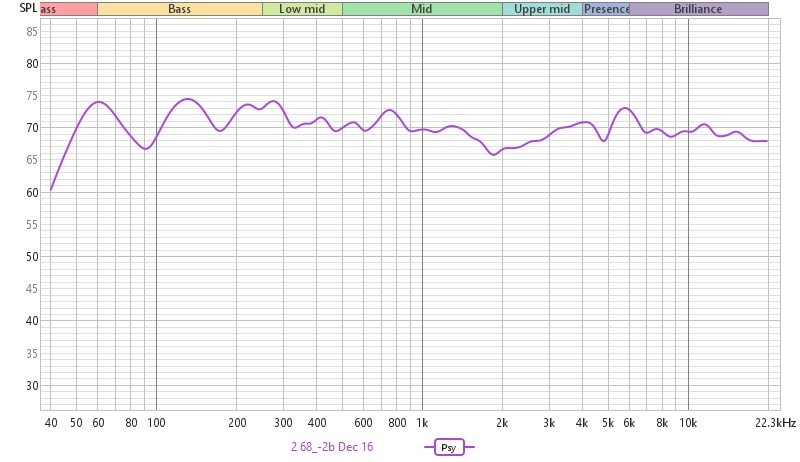Screen dimensions: 800x462
Task: Select the Brilliance band header
Action: 698,9
